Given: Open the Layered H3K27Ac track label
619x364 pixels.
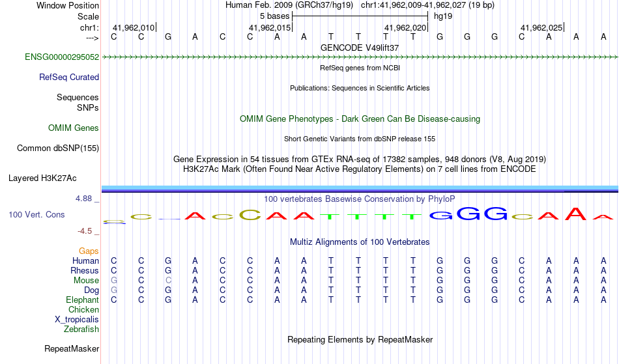Looking at the screenshot, I should [x=42, y=178].
